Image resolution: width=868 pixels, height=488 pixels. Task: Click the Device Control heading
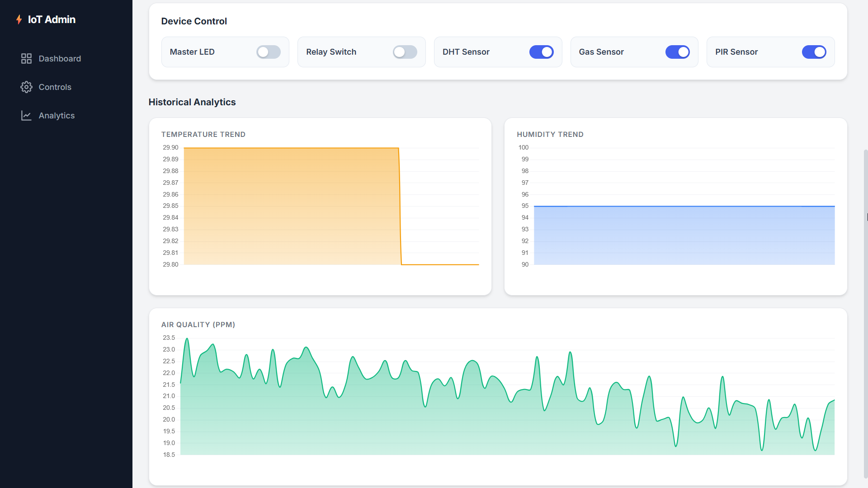tap(194, 21)
